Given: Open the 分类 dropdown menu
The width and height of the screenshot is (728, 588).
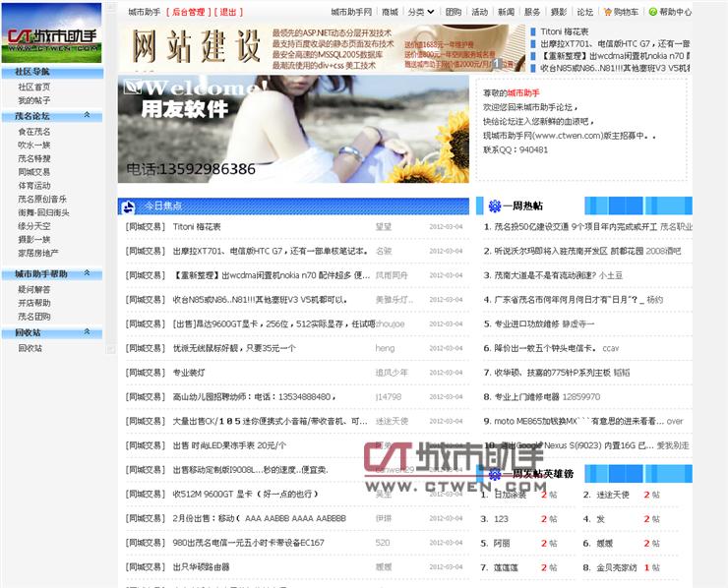Looking at the screenshot, I should [421, 12].
